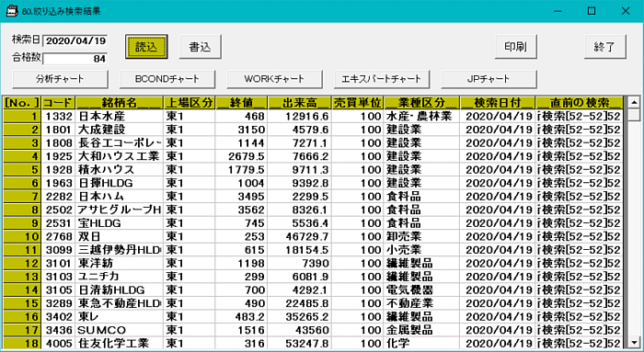Click closing price 2679.5
644x352 pixels.
point(241,156)
